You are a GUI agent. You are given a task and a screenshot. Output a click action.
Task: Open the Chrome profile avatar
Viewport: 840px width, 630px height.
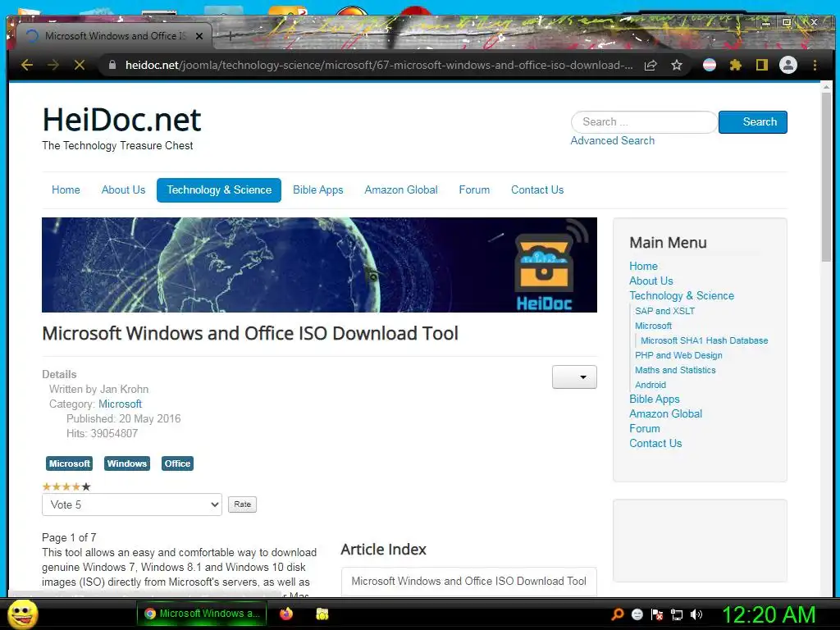point(788,65)
